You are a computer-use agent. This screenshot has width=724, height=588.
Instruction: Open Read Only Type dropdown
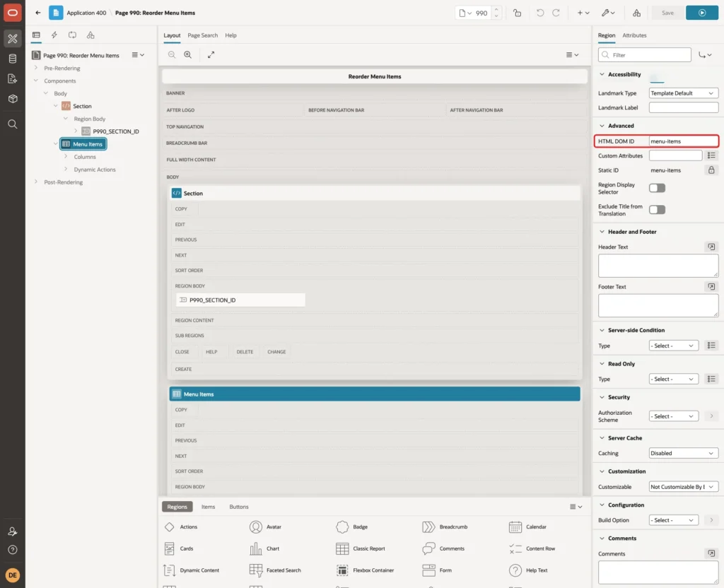[673, 379]
